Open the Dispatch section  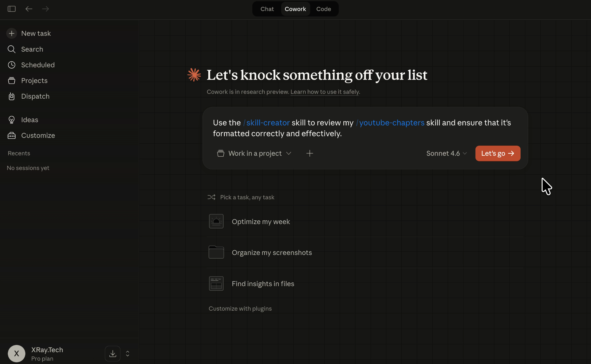click(x=35, y=96)
